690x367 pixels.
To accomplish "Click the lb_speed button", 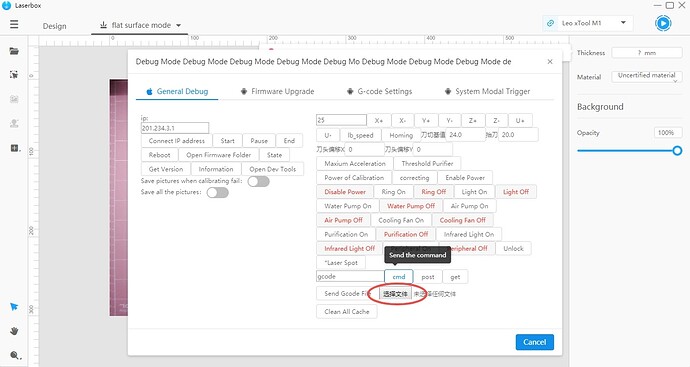I will [x=360, y=135].
